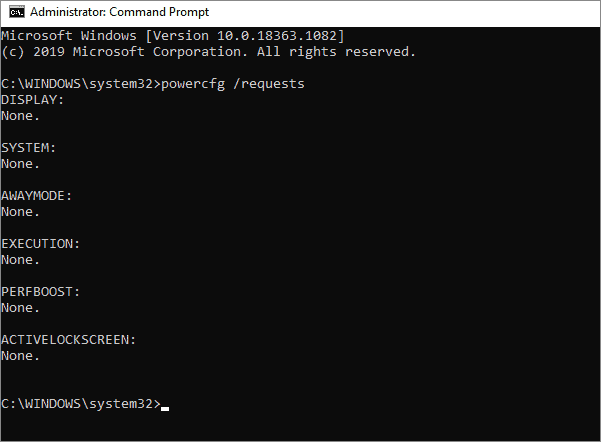Click the Windows version number line
This screenshot has width=601, height=442.
point(173,36)
